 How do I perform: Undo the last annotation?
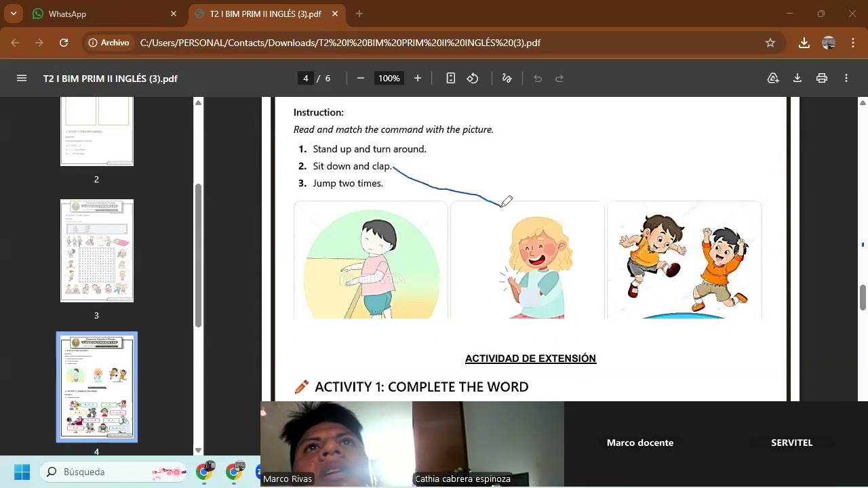(x=538, y=79)
